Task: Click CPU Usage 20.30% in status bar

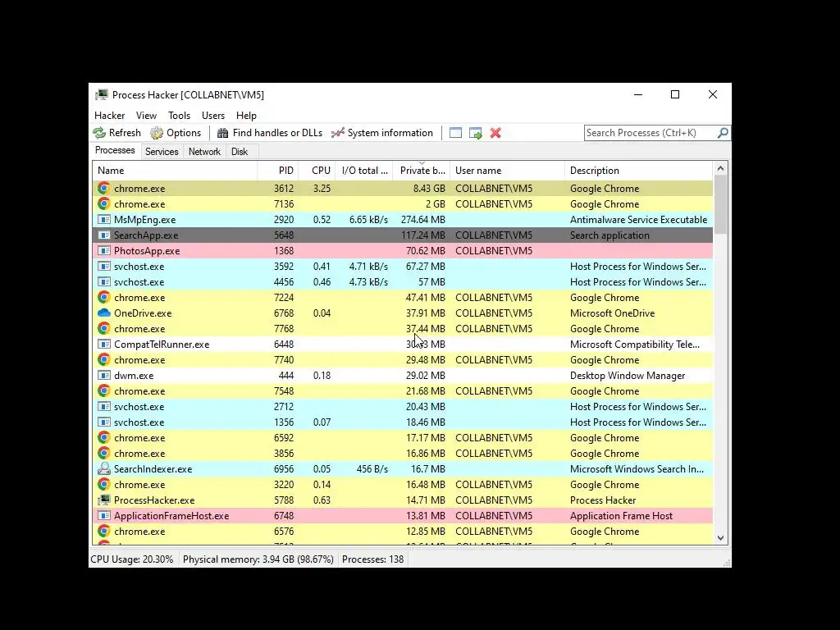Action: point(132,559)
